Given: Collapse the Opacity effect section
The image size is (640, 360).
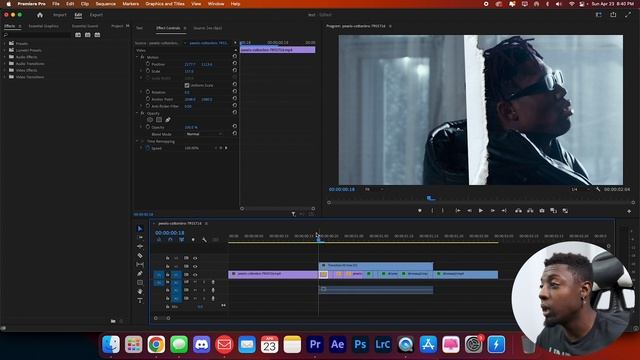Looking at the screenshot, I should [x=137, y=113].
